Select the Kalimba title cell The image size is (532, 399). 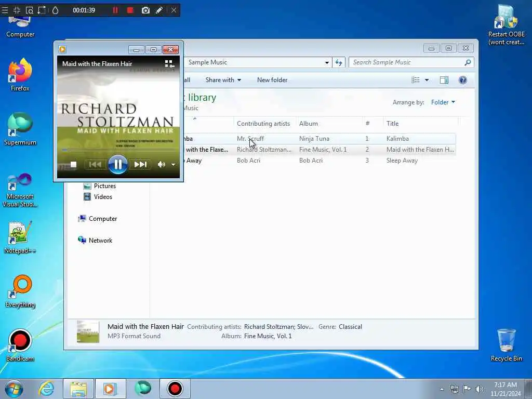[x=397, y=138]
